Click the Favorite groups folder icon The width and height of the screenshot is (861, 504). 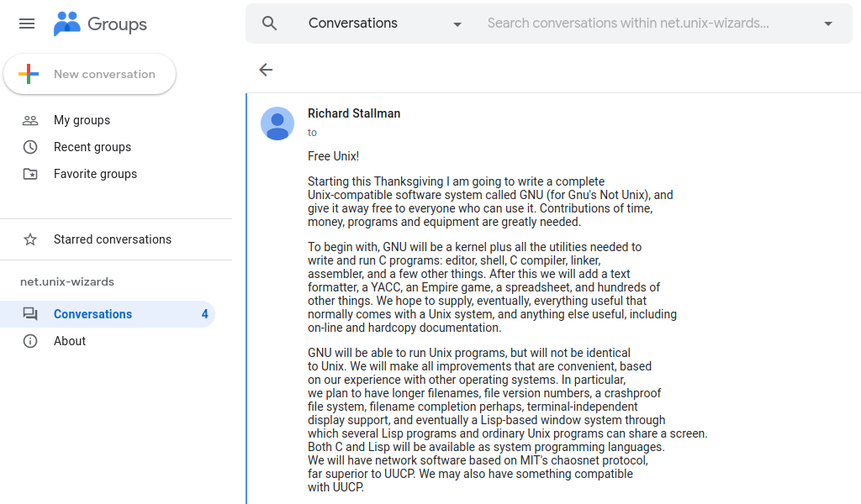30,174
